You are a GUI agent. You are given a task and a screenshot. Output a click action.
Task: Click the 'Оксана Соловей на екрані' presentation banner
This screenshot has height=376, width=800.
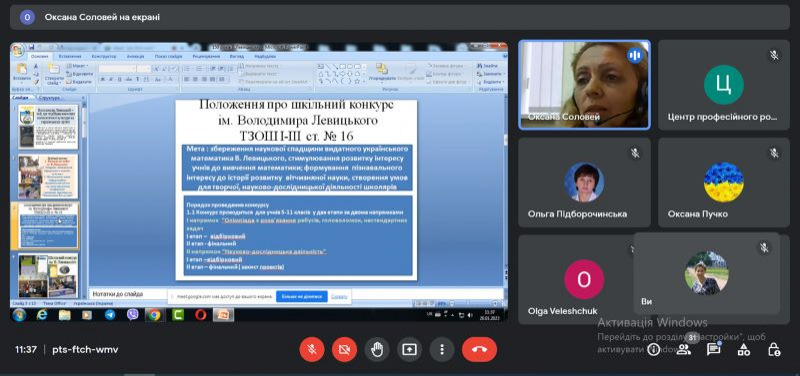[400, 17]
